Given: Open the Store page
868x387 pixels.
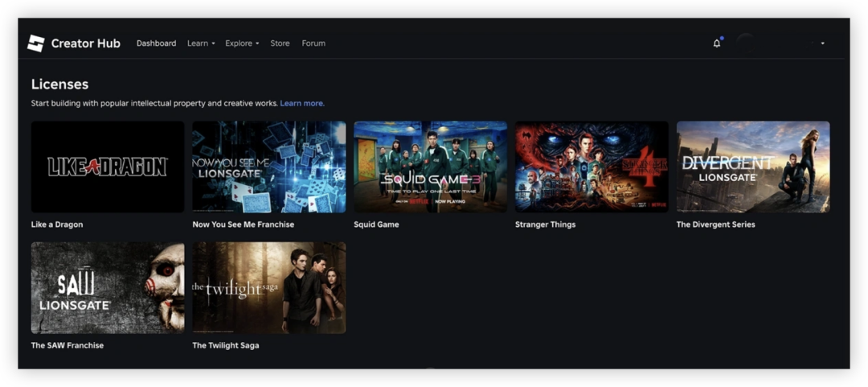Looking at the screenshot, I should [280, 43].
